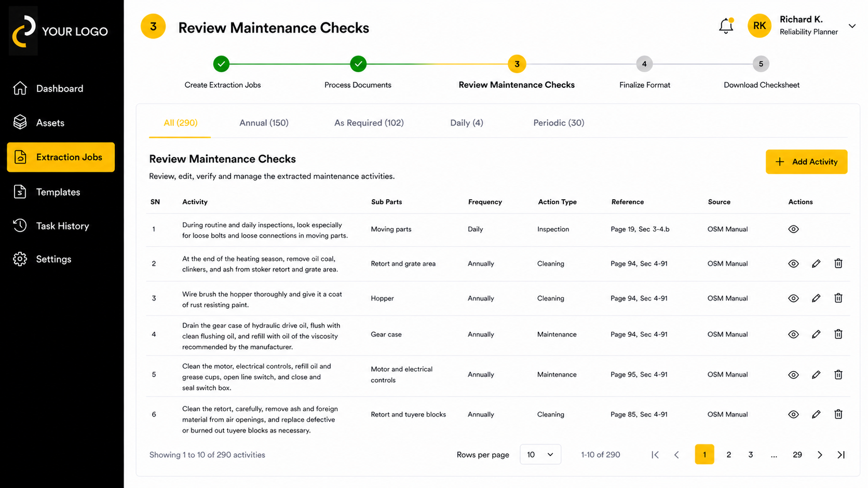Toggle eye icon for Retort and grate area
Image resolution: width=868 pixels, height=488 pixels.
pyautogui.click(x=793, y=264)
